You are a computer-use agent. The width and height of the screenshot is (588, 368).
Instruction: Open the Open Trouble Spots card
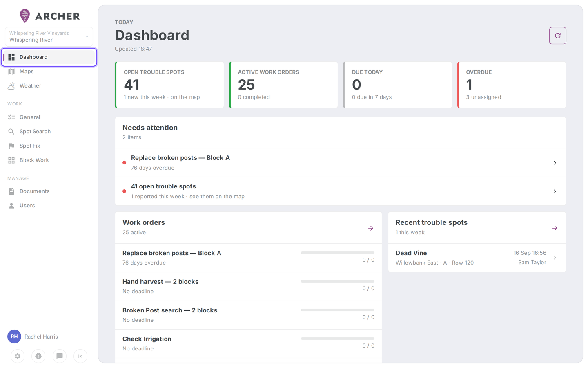point(169,85)
